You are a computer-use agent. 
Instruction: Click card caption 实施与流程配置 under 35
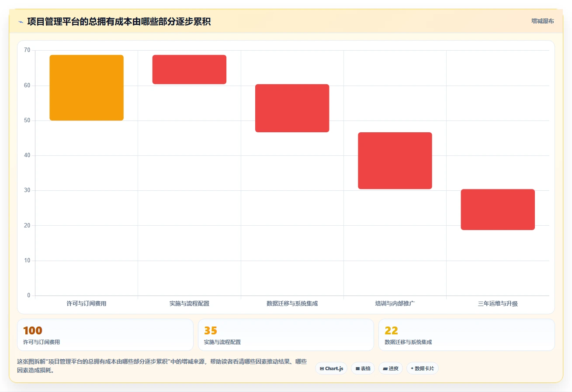point(222,342)
